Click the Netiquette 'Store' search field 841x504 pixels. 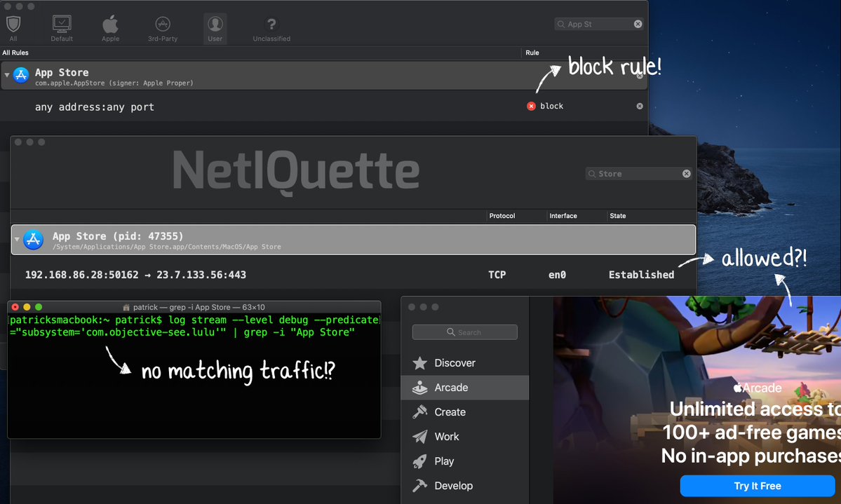[638, 174]
